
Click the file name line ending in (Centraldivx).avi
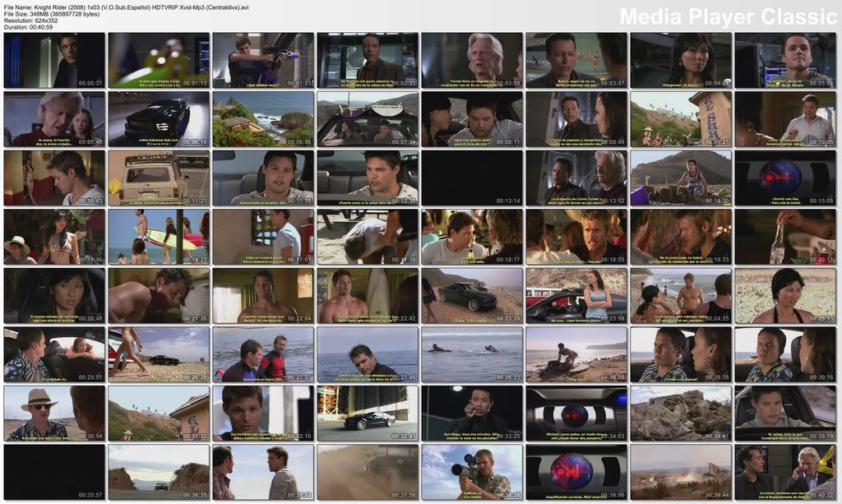pos(126,7)
